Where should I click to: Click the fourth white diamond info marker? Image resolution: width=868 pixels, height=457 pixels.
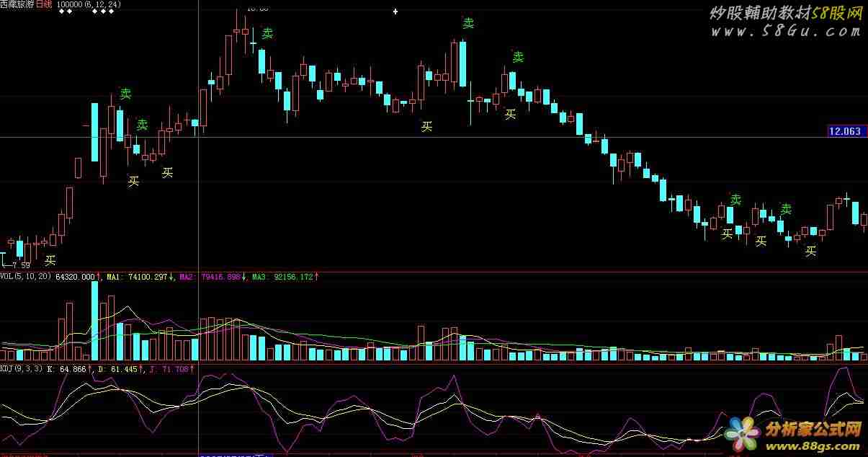(103, 12)
